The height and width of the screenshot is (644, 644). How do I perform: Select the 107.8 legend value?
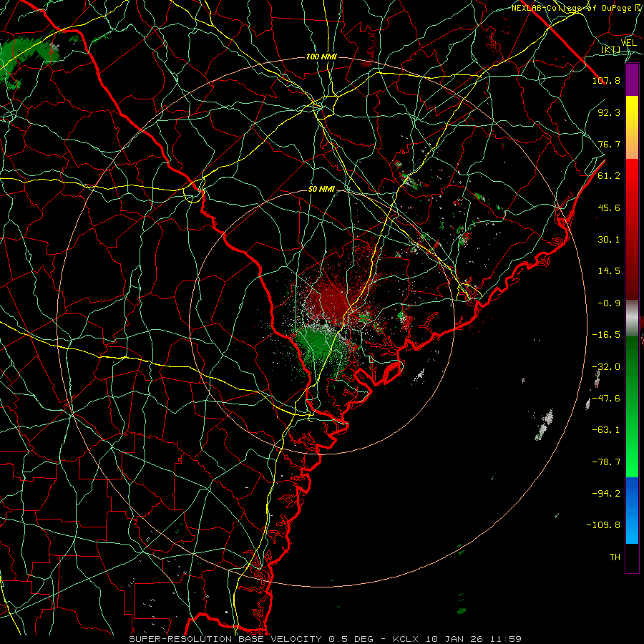pos(606,80)
